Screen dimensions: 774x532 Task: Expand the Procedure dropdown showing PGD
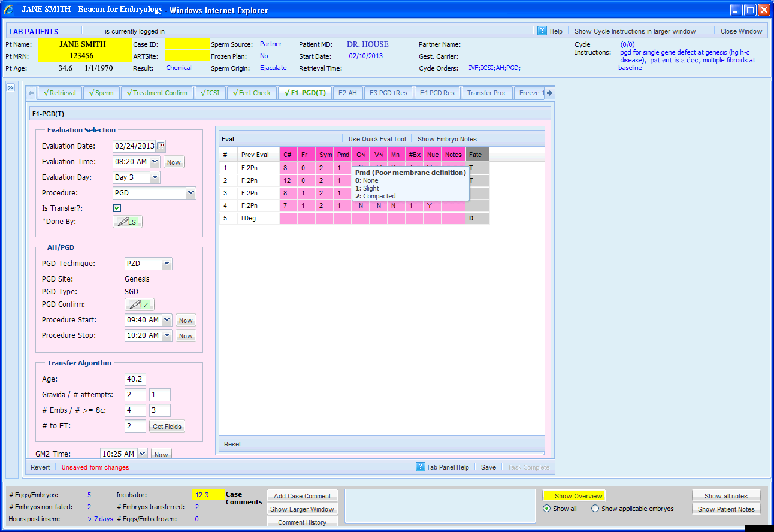[x=191, y=192]
